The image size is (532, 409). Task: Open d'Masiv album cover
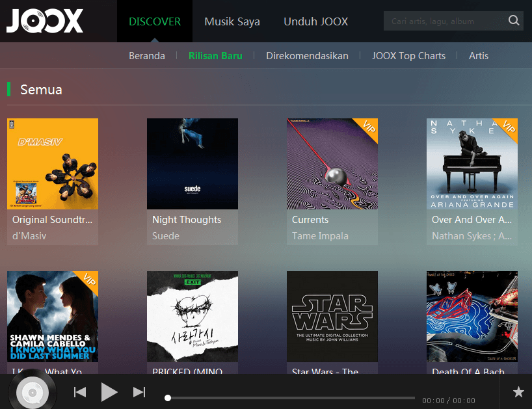(x=53, y=164)
